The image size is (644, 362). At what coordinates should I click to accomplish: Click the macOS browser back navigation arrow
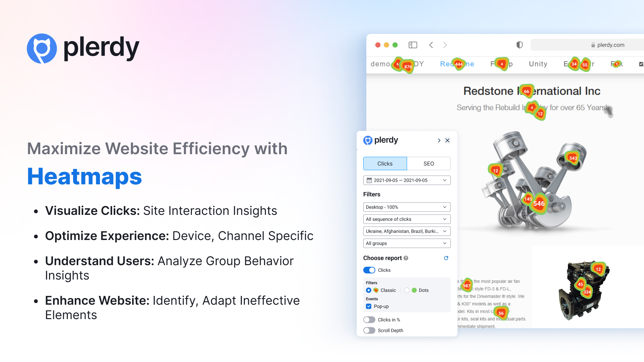pos(432,44)
